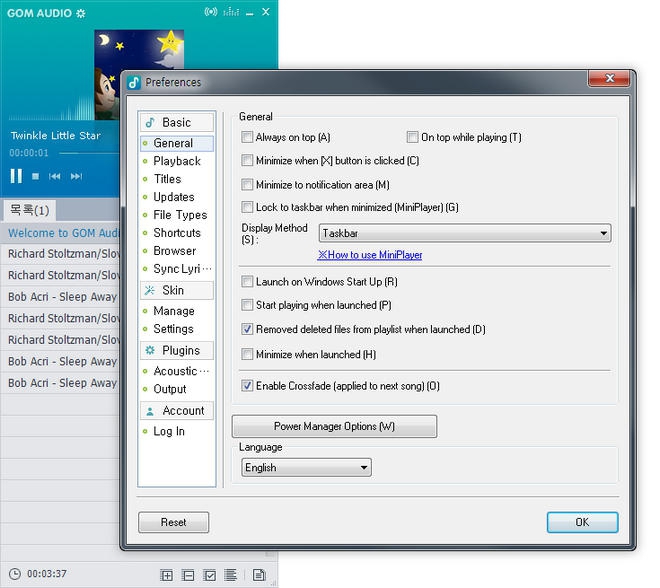Toggle Minimize when X button is clicked
The width and height of the screenshot is (660, 588).
pyautogui.click(x=247, y=161)
